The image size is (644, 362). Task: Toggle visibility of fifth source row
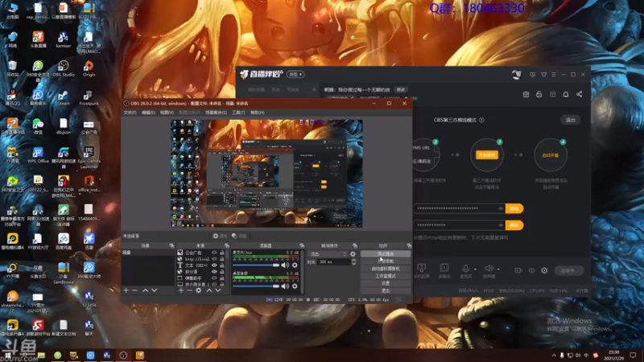(x=214, y=278)
